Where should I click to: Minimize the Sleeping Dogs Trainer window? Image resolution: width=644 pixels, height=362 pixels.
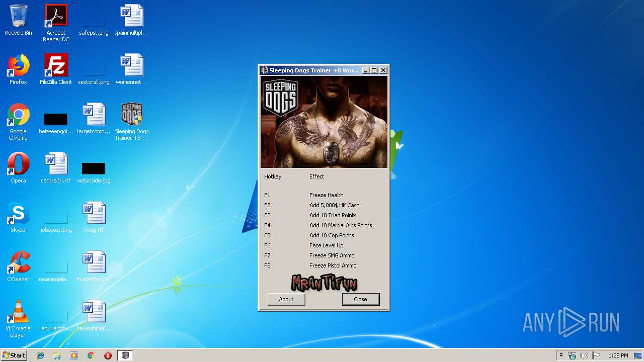[366, 70]
